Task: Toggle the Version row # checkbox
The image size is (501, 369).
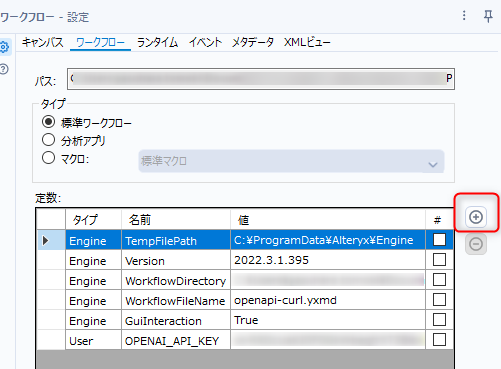Action: [x=439, y=260]
